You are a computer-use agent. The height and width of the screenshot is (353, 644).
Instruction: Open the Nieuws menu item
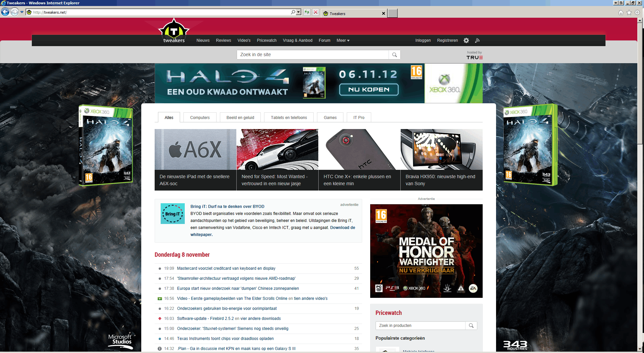(x=203, y=40)
